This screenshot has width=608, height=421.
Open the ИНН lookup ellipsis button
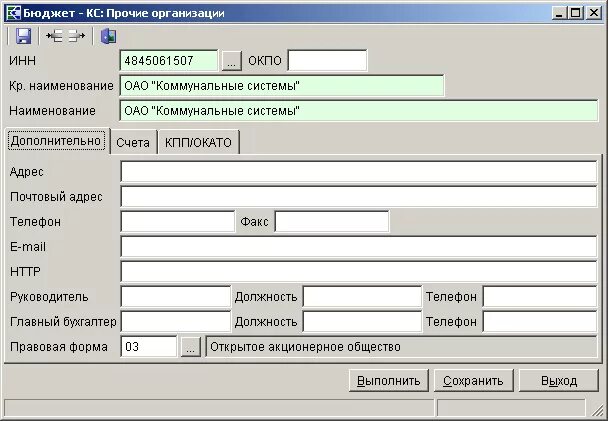coord(231,61)
